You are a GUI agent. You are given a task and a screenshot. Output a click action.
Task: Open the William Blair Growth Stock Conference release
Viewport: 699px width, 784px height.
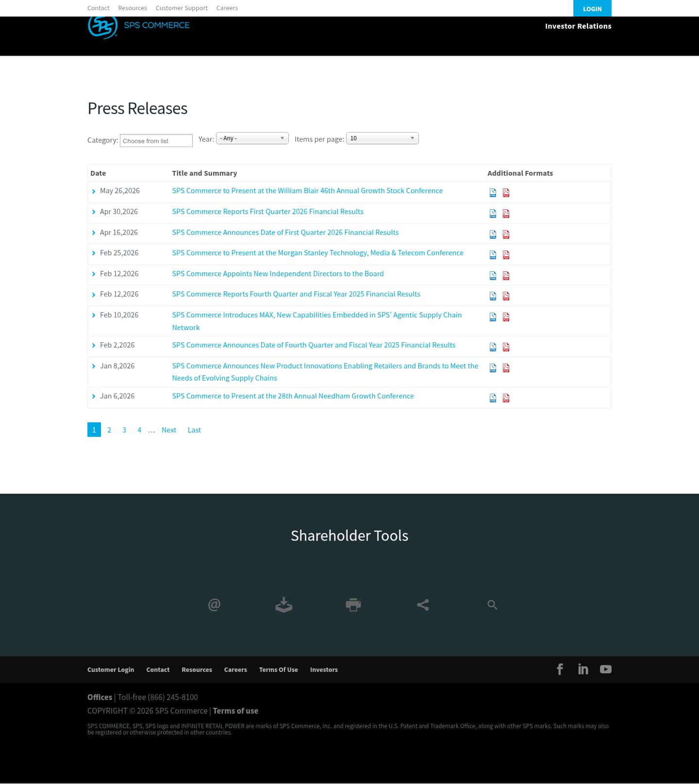coord(307,191)
